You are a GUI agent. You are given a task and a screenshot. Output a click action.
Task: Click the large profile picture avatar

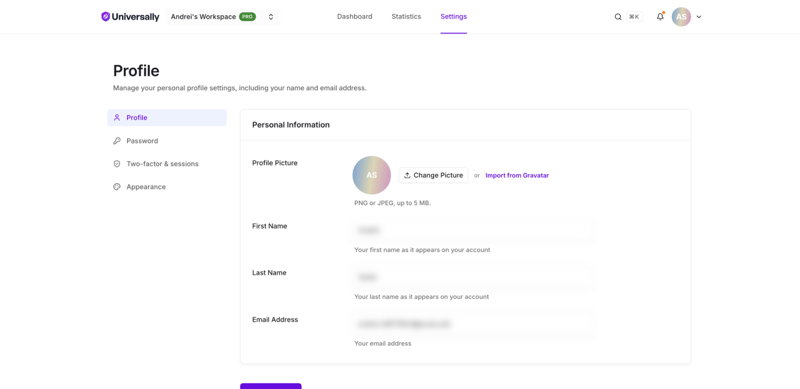point(371,175)
